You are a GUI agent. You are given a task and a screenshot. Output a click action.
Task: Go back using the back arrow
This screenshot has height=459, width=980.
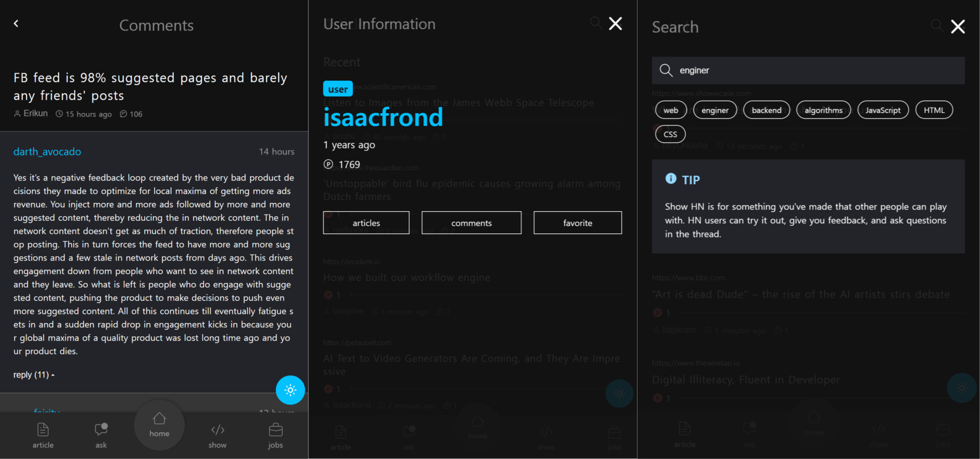pos(16,23)
